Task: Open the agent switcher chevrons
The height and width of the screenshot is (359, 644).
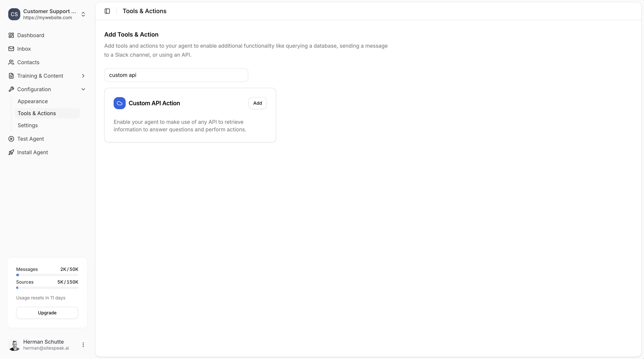Action: [83, 14]
